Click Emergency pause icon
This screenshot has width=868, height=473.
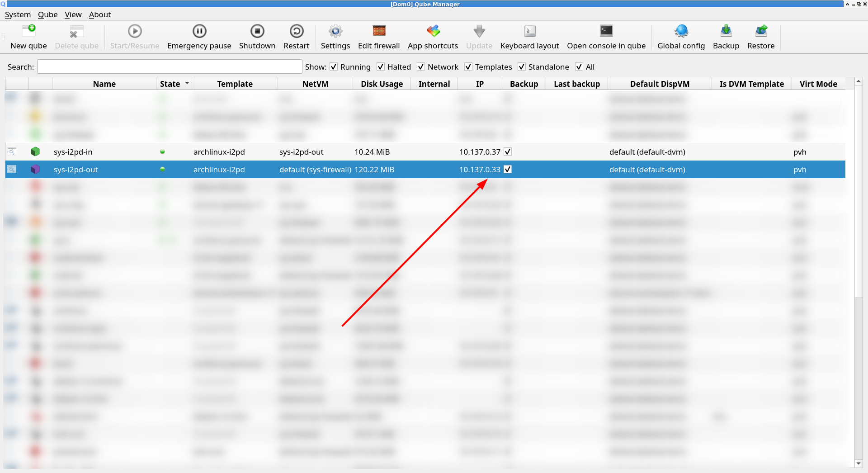tap(199, 31)
